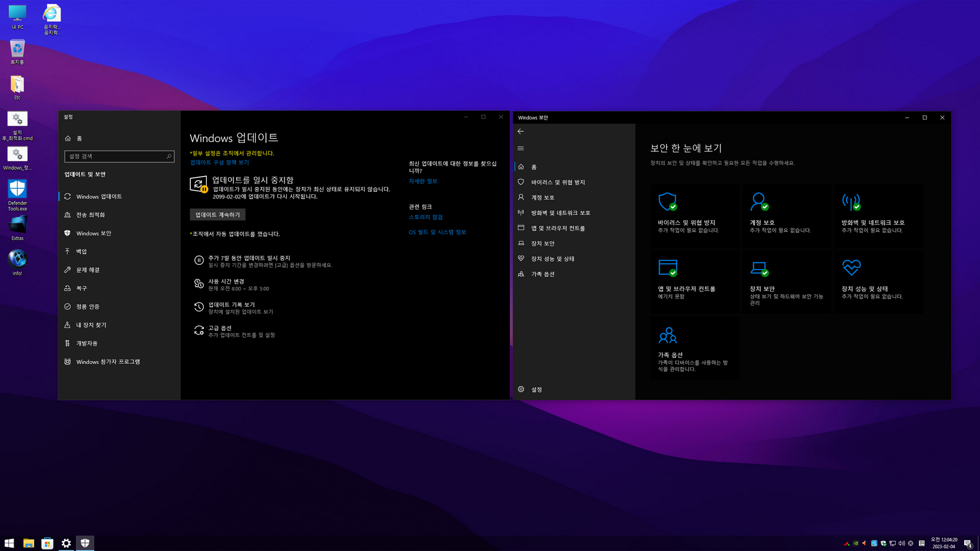Viewport: 980px width, 551px height.
Task: Click the advanced options icon
Action: (x=199, y=330)
